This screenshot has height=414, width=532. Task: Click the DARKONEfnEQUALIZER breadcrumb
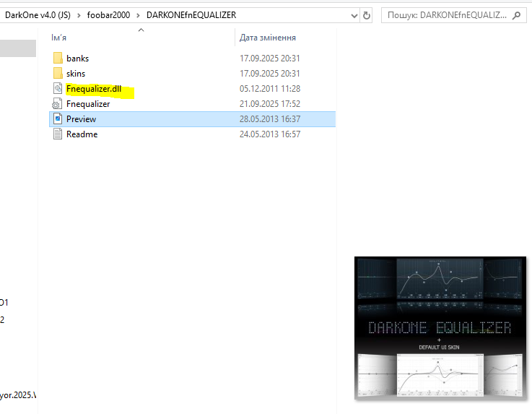191,15
